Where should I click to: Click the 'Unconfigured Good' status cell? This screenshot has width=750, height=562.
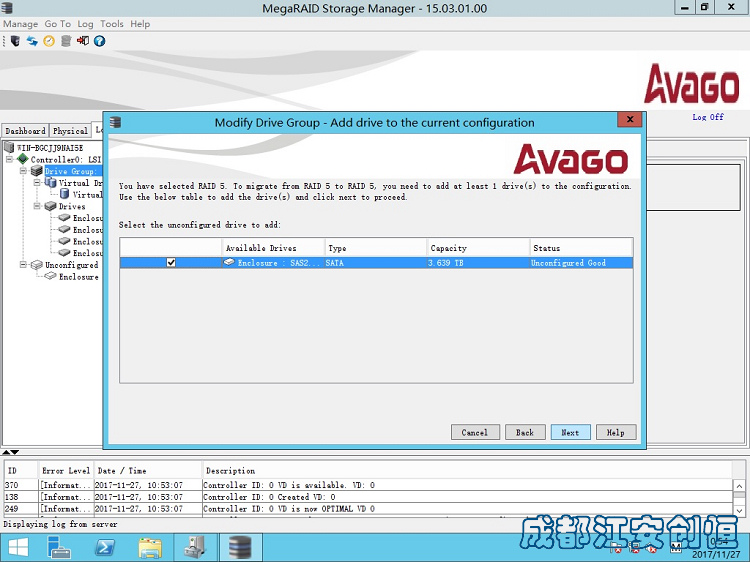point(581,263)
